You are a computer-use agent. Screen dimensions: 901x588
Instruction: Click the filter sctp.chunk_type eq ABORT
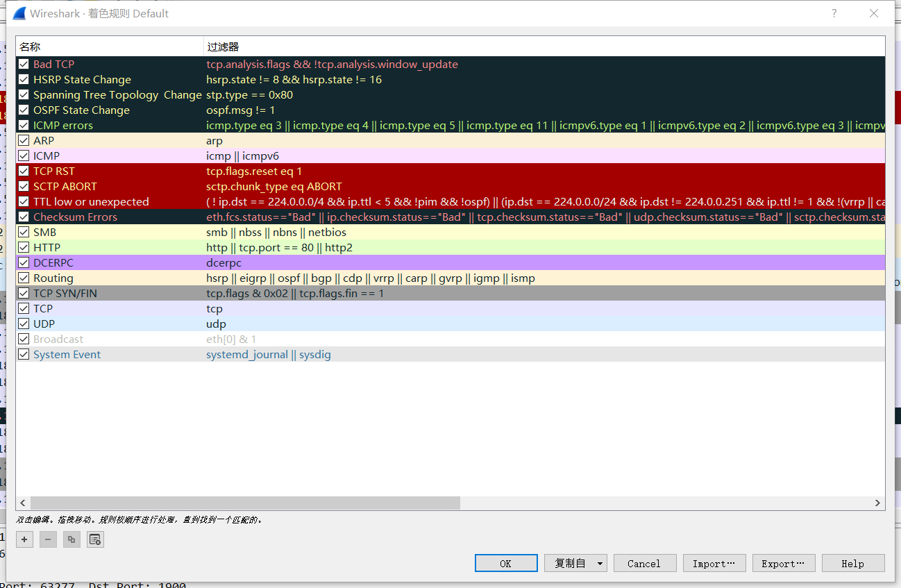(x=274, y=186)
